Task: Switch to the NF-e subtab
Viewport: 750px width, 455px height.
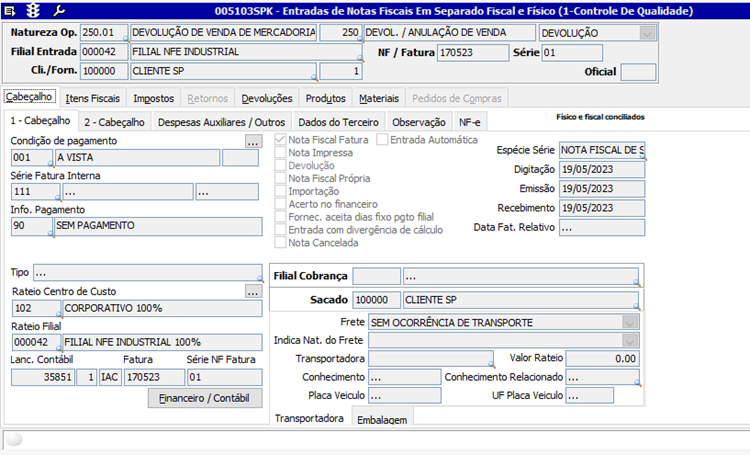Action: [470, 122]
